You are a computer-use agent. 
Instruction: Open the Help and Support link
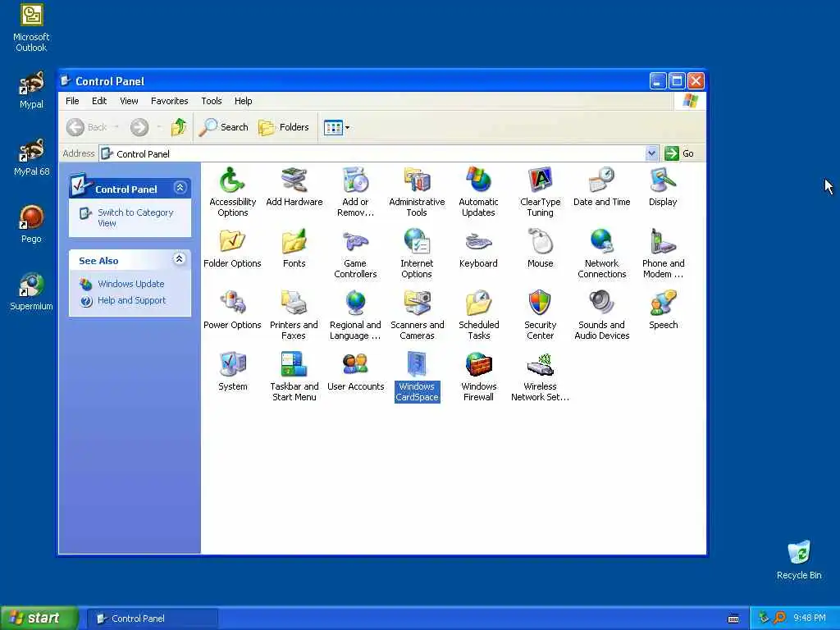coord(132,300)
